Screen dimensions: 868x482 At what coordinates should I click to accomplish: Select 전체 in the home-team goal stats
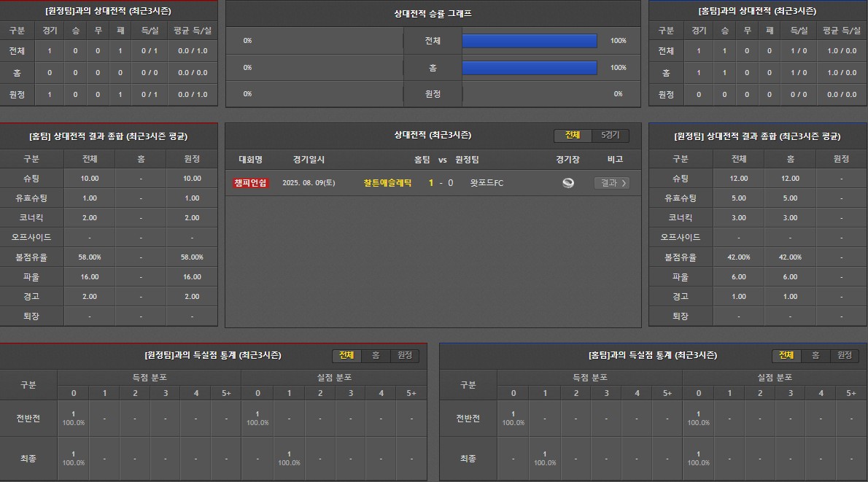(x=786, y=355)
